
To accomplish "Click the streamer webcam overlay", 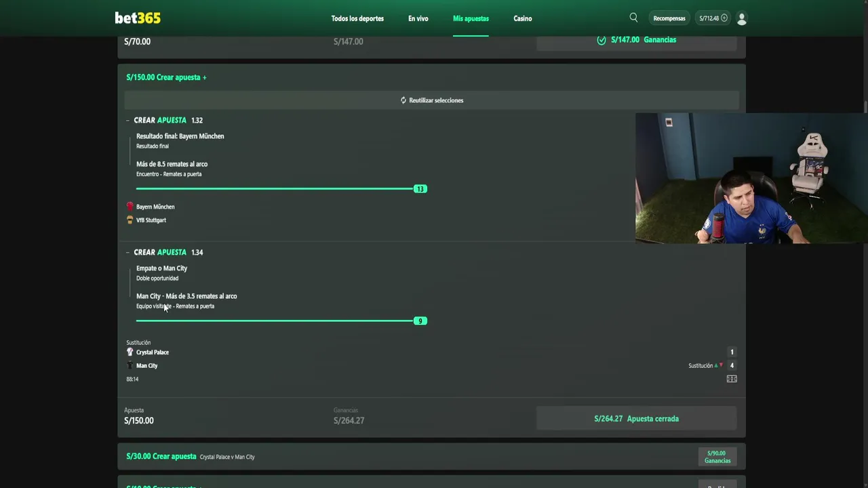I will 751,178.
